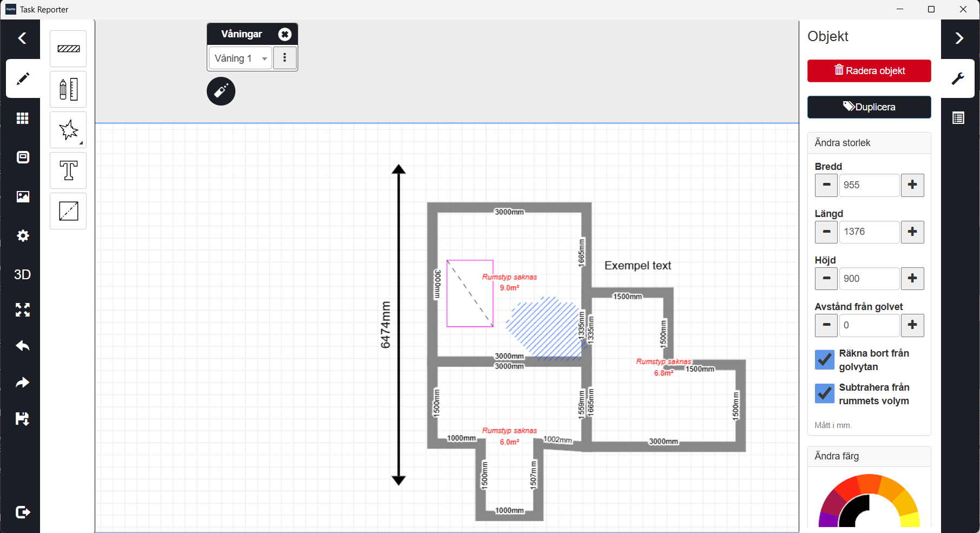Click the undo arrow
This screenshot has height=533, width=980.
tap(22, 346)
